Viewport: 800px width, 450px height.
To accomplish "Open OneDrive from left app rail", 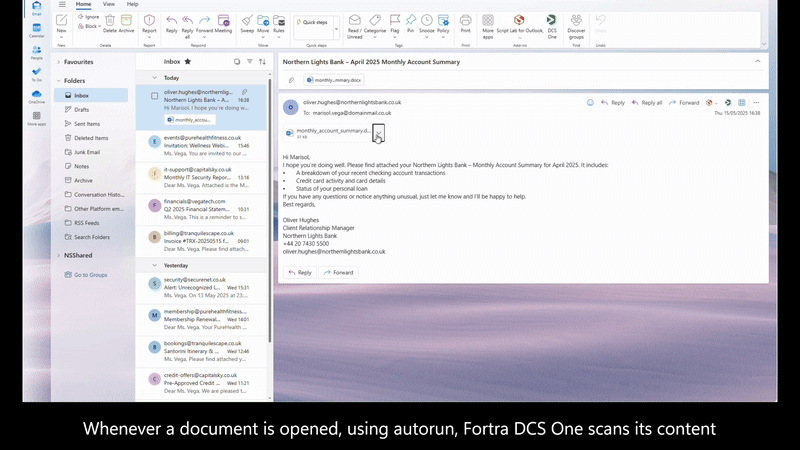I will tap(37, 94).
